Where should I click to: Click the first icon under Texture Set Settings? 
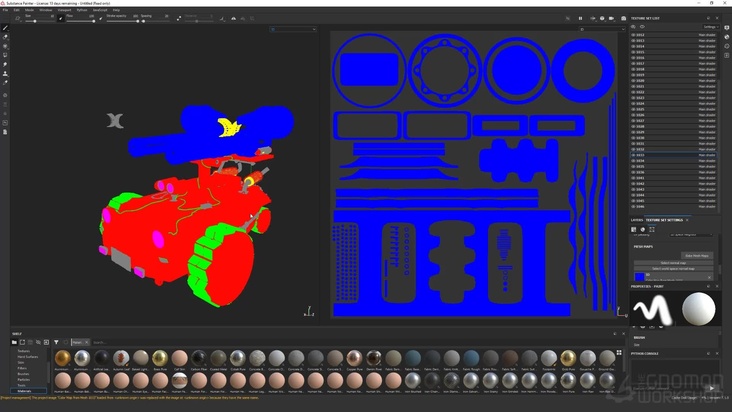(x=633, y=229)
